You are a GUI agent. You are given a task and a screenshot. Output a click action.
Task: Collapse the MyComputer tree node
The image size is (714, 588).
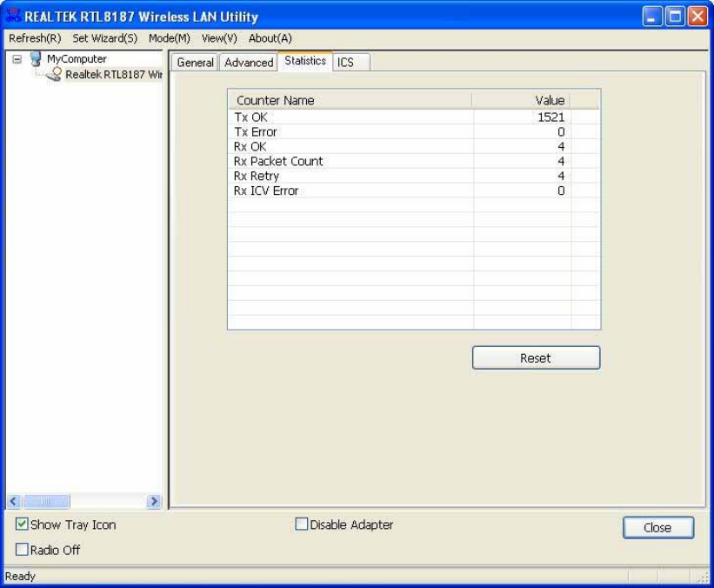pyautogui.click(x=17, y=59)
